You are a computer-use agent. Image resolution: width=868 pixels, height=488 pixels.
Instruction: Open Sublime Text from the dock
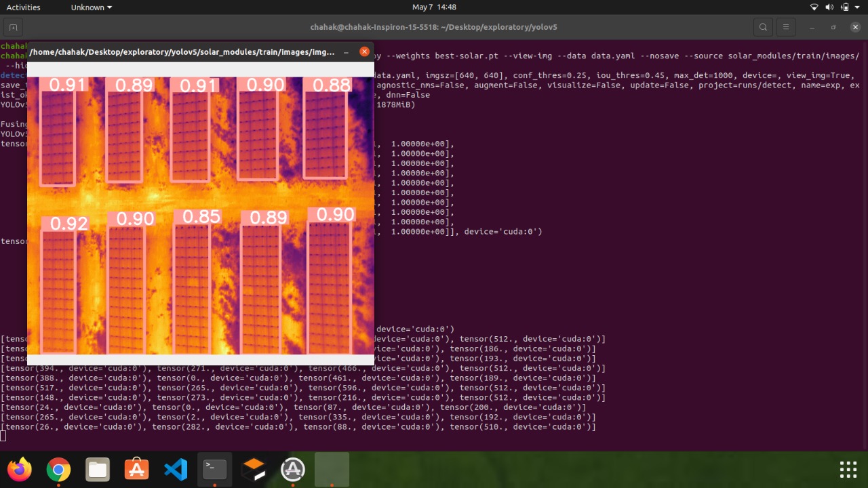click(254, 469)
